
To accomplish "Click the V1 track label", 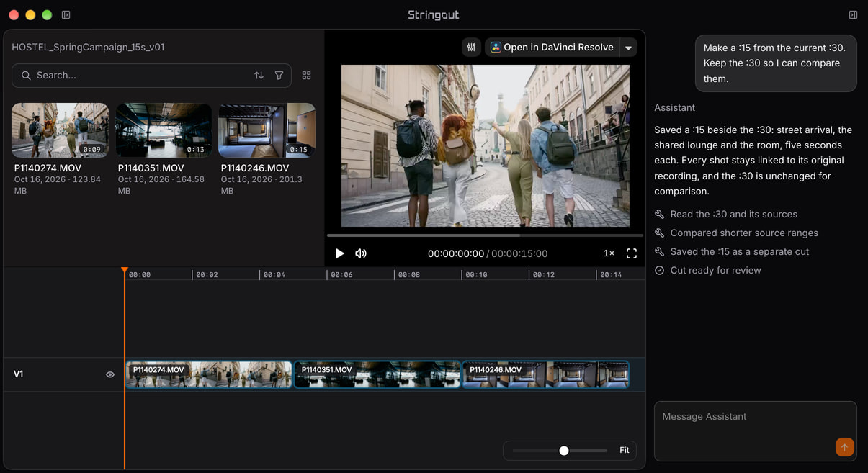I will (19, 374).
